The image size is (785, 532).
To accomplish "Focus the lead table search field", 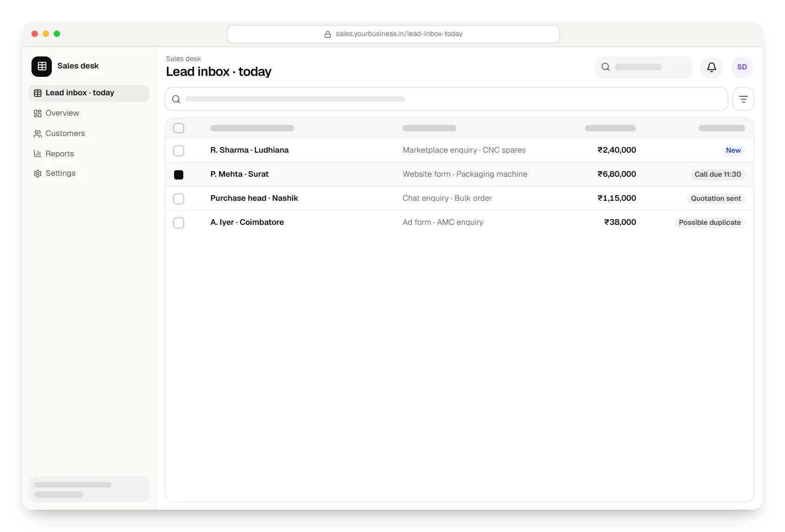I will tap(447, 99).
